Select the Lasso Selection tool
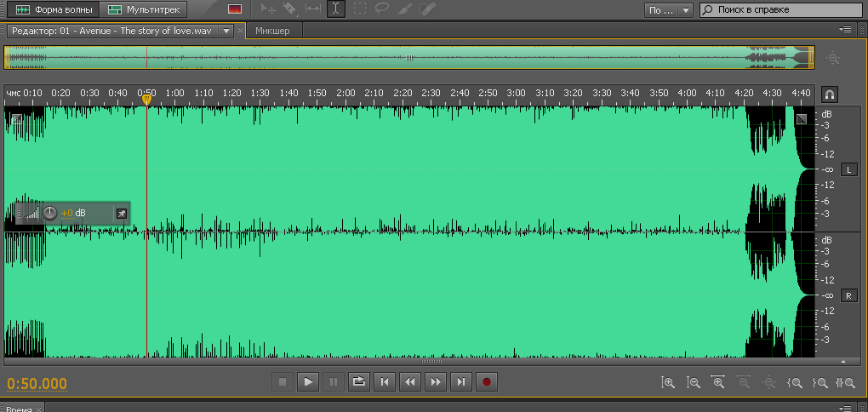Viewport: 868px width, 412px height. click(x=382, y=9)
